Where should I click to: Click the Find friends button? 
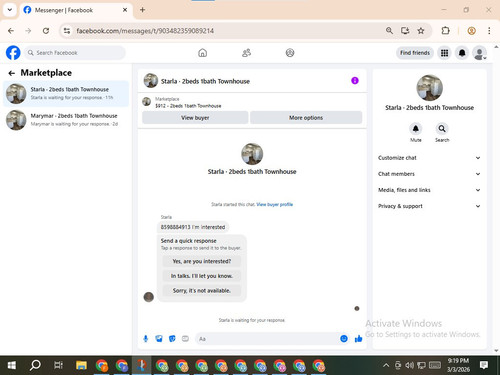pyautogui.click(x=415, y=53)
